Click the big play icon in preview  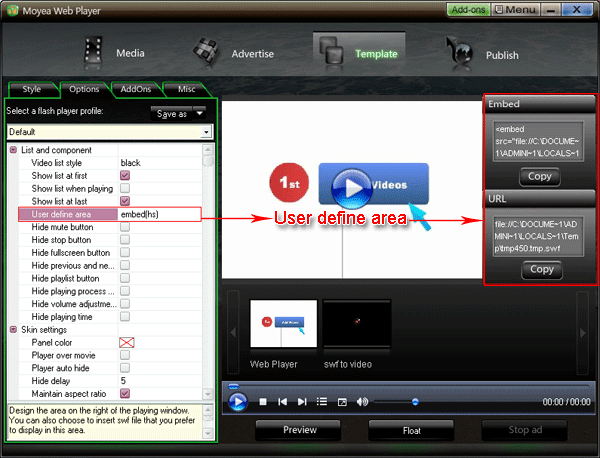[351, 188]
